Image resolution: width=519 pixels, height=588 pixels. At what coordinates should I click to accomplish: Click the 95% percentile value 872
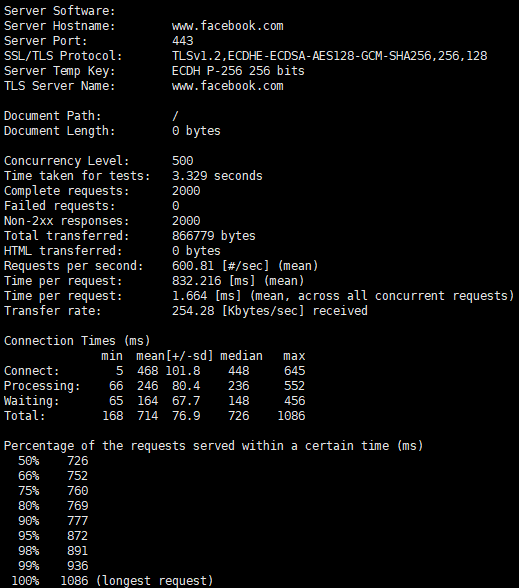click(x=78, y=536)
